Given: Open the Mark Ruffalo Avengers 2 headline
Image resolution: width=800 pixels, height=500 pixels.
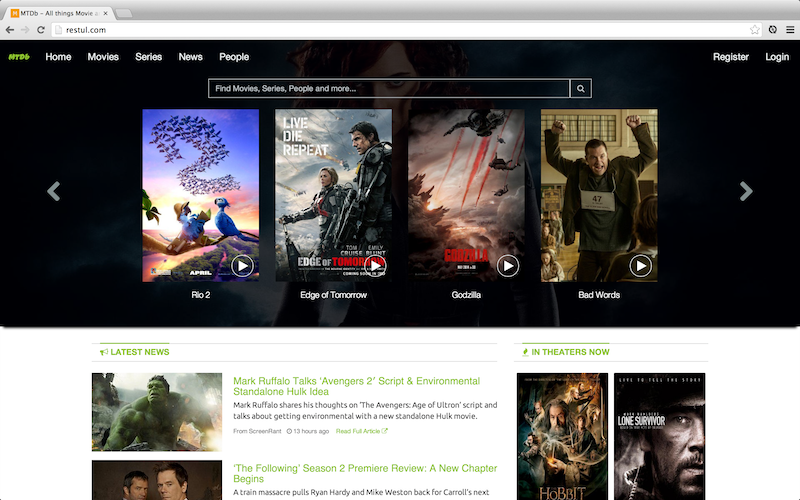Looking at the screenshot, I should click(357, 386).
